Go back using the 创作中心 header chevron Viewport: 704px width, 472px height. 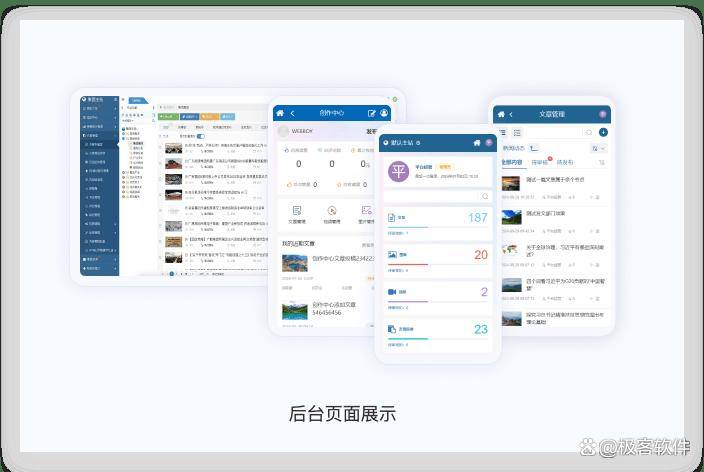pos(292,113)
